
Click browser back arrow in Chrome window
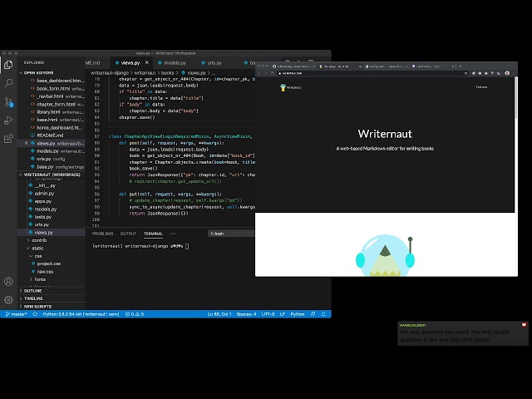click(259, 73)
